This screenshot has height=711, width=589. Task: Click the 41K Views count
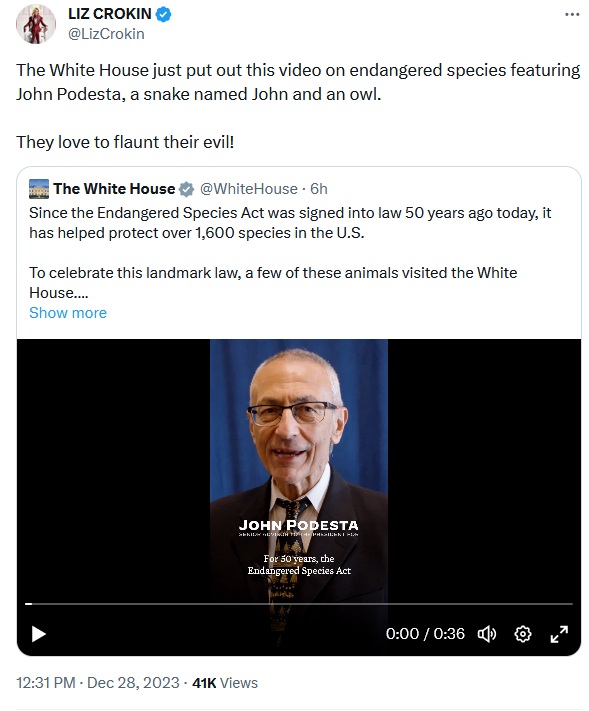tap(225, 682)
